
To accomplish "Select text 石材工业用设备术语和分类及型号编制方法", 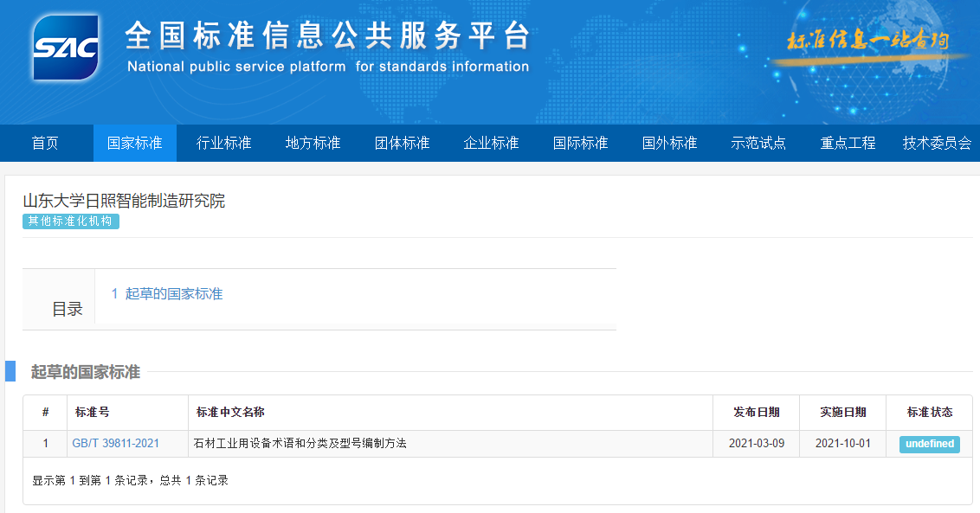I will point(300,443).
